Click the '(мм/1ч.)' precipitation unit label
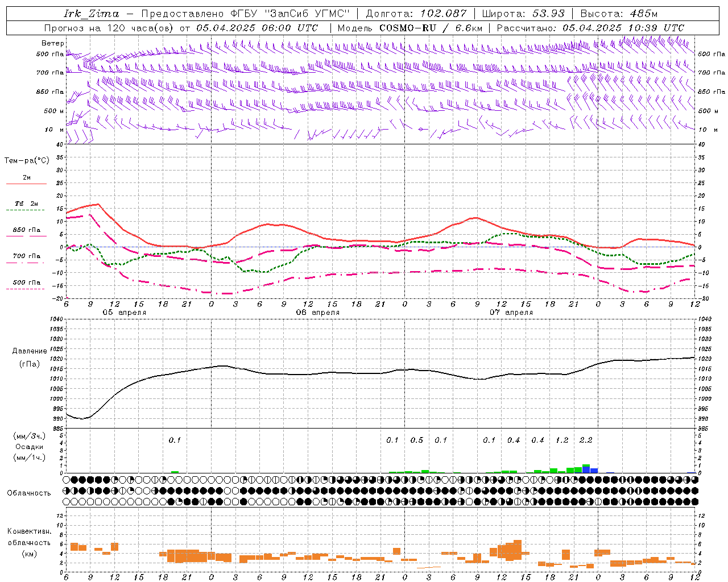The width and height of the screenshot is (728, 582). pyautogui.click(x=30, y=458)
